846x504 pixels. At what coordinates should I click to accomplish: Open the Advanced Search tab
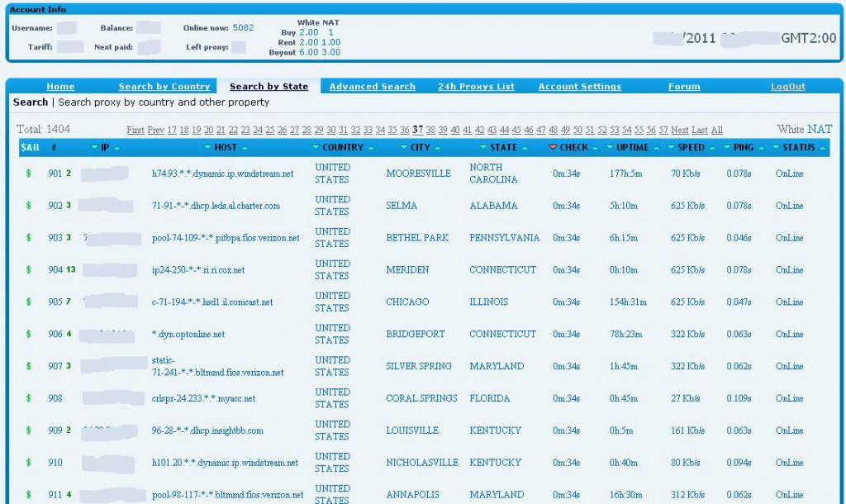tap(373, 86)
